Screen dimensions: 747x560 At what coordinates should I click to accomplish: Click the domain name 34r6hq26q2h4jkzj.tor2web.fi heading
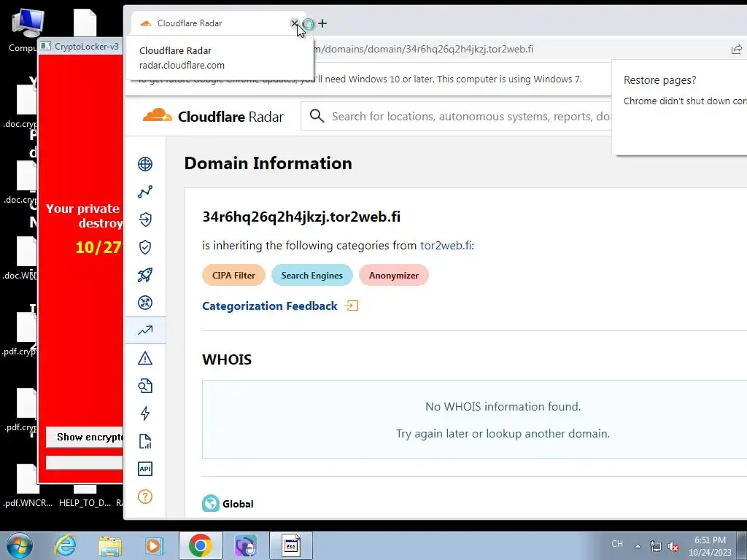pyautogui.click(x=301, y=217)
